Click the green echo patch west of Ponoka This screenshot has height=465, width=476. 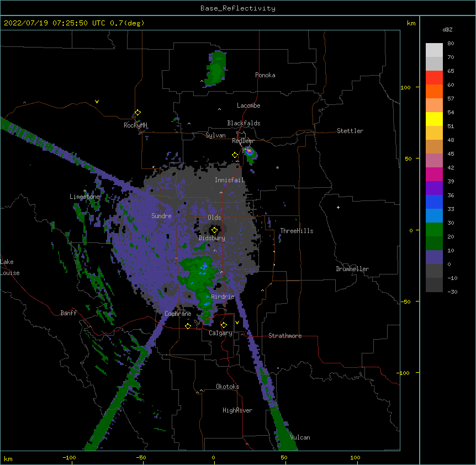[x=216, y=69]
